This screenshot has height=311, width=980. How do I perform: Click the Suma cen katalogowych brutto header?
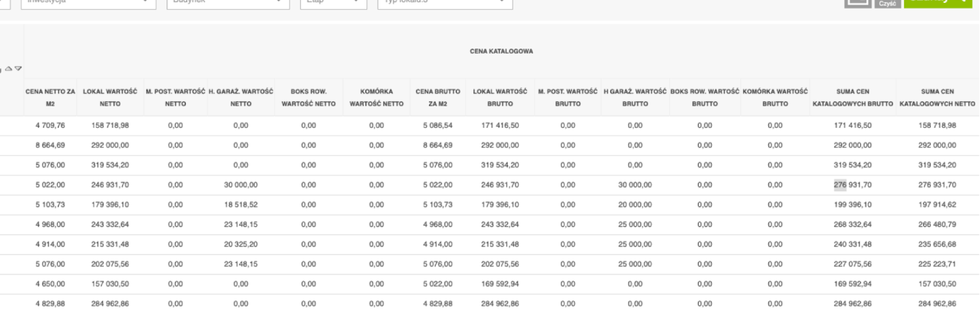853,98
